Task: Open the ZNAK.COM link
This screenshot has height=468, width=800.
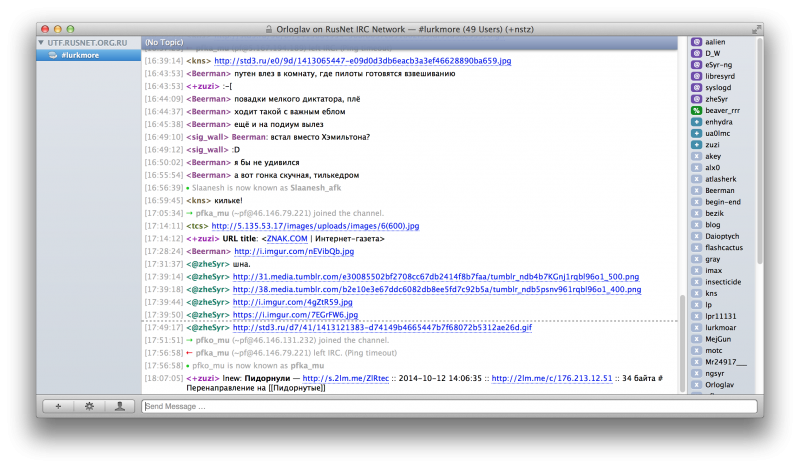Action: point(287,239)
